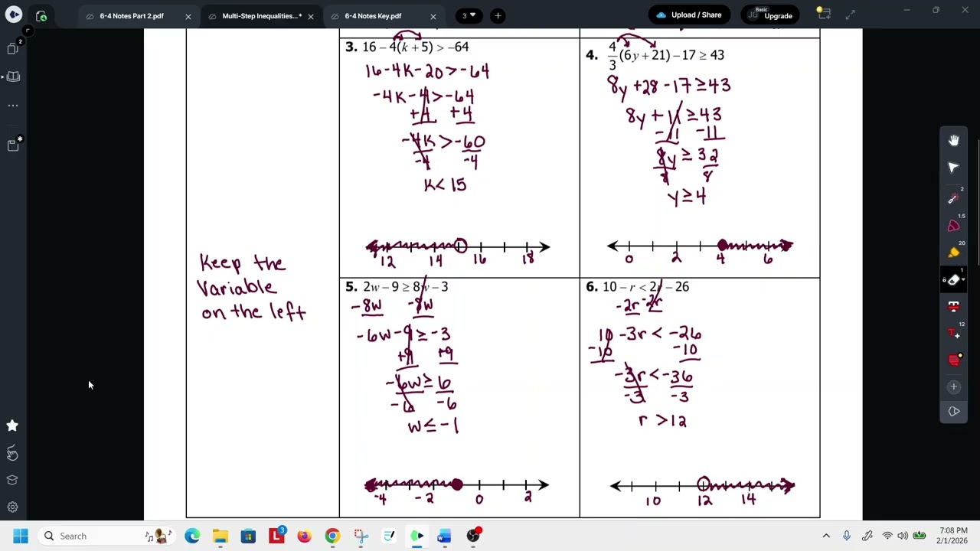The height and width of the screenshot is (551, 980).
Task: Open the favorites star in sidebar
Action: [x=12, y=425]
